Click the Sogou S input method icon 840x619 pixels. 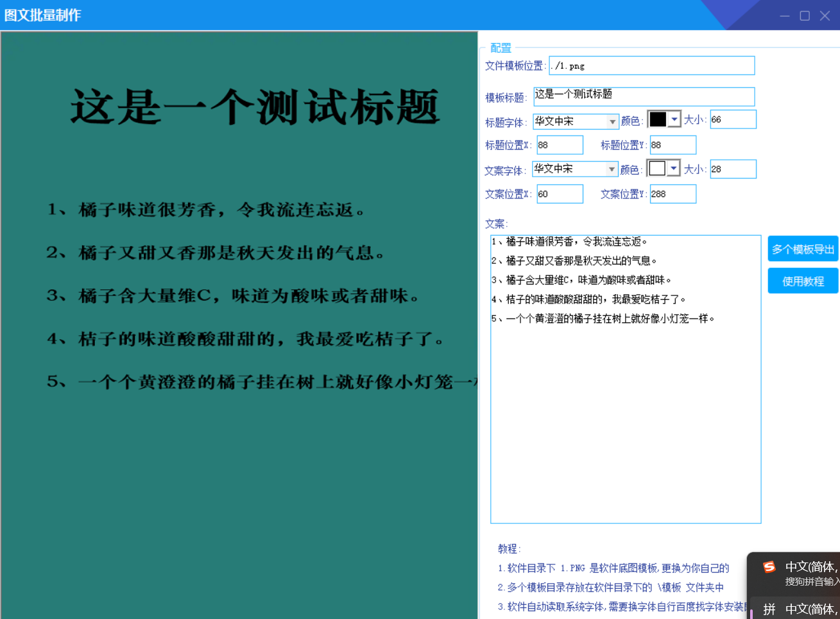click(769, 567)
